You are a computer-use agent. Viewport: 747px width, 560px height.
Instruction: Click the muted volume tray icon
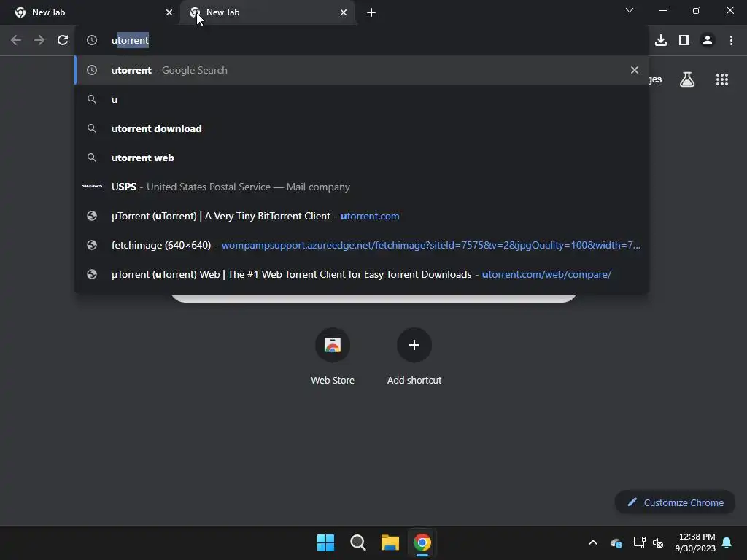point(659,542)
